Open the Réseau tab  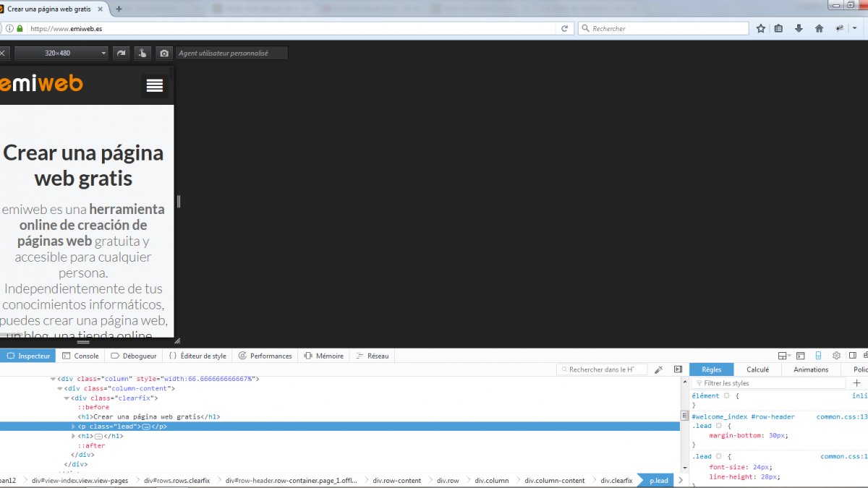coord(372,356)
